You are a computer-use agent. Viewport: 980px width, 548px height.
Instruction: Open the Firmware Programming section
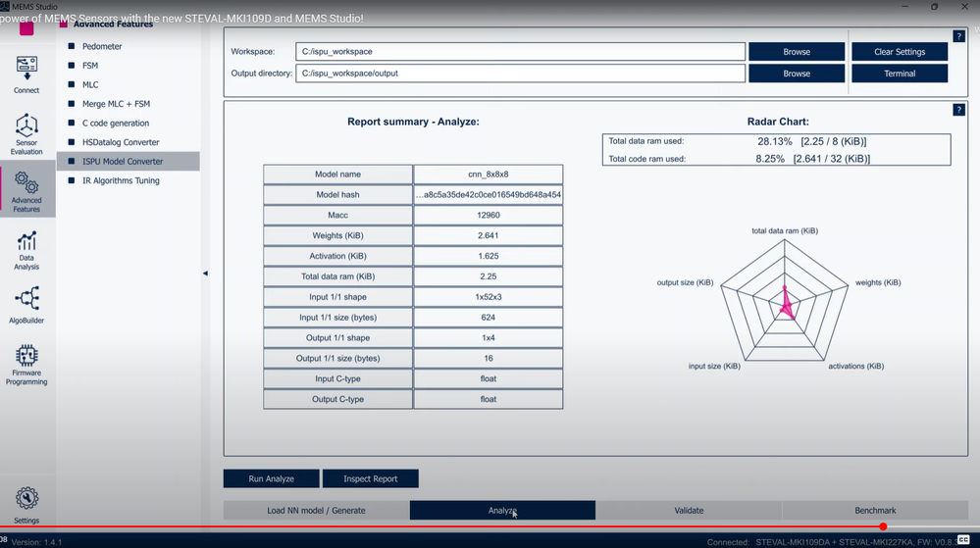pos(26,365)
